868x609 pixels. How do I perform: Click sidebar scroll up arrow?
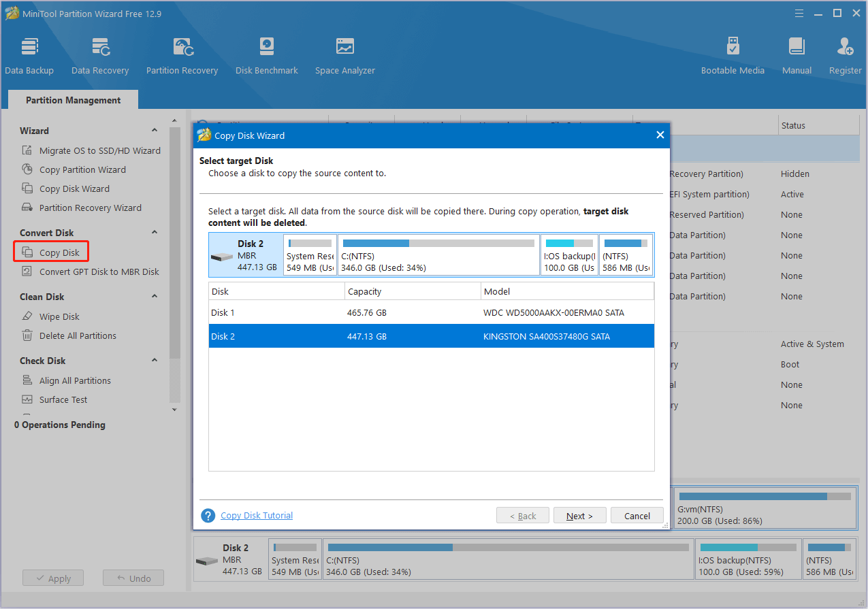pyautogui.click(x=174, y=122)
